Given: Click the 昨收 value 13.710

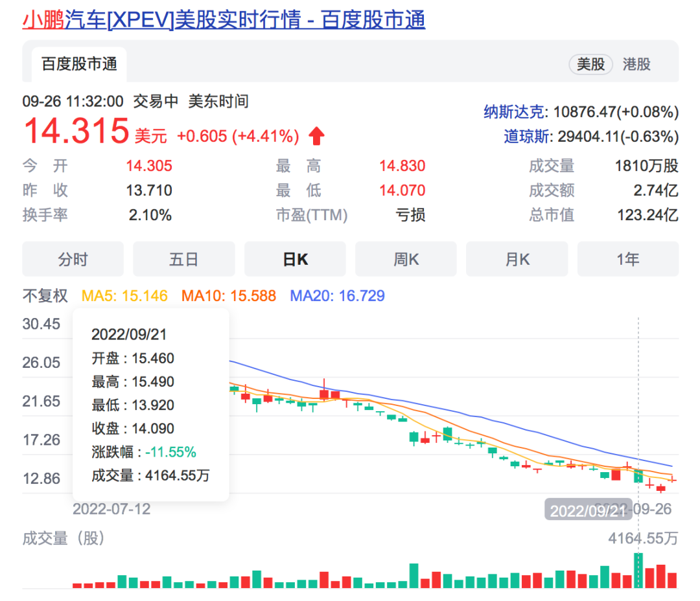Looking at the screenshot, I should pos(149,190).
